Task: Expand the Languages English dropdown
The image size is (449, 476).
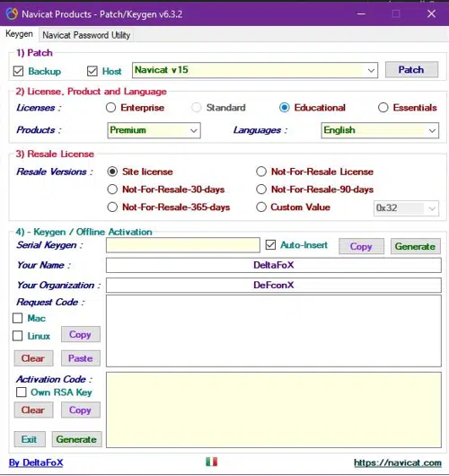Action: (x=380, y=130)
